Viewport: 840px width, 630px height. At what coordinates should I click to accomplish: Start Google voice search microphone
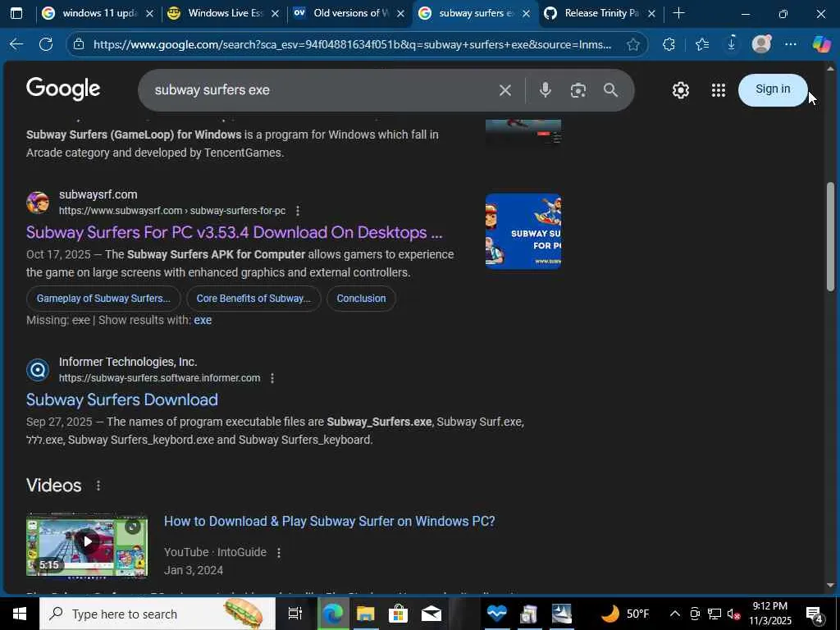pyautogui.click(x=545, y=89)
